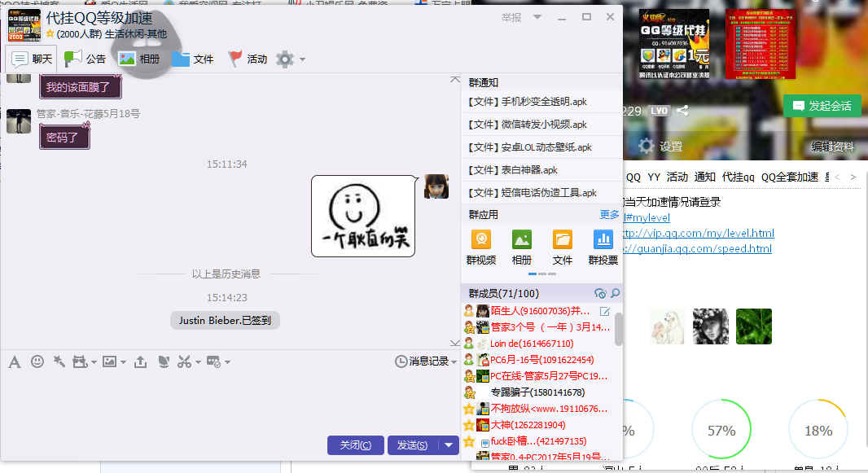Open the guanjia.qq.com/speed.html link
The image size is (868, 473).
pyautogui.click(x=698, y=248)
